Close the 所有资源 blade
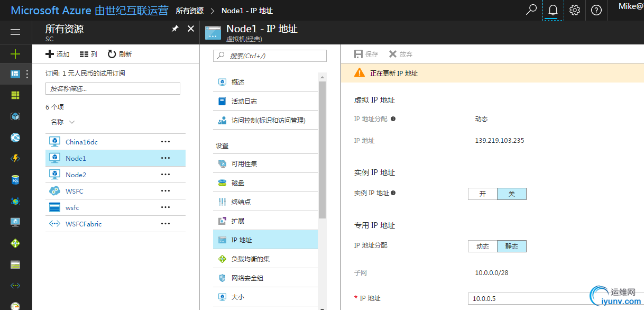Viewport: 644px width, 310px height. click(x=191, y=29)
